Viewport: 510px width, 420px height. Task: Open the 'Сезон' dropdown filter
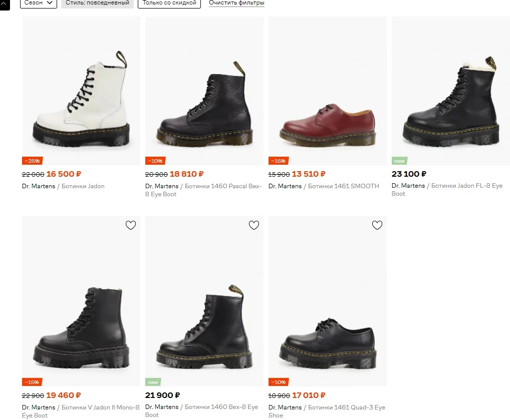[39, 3]
